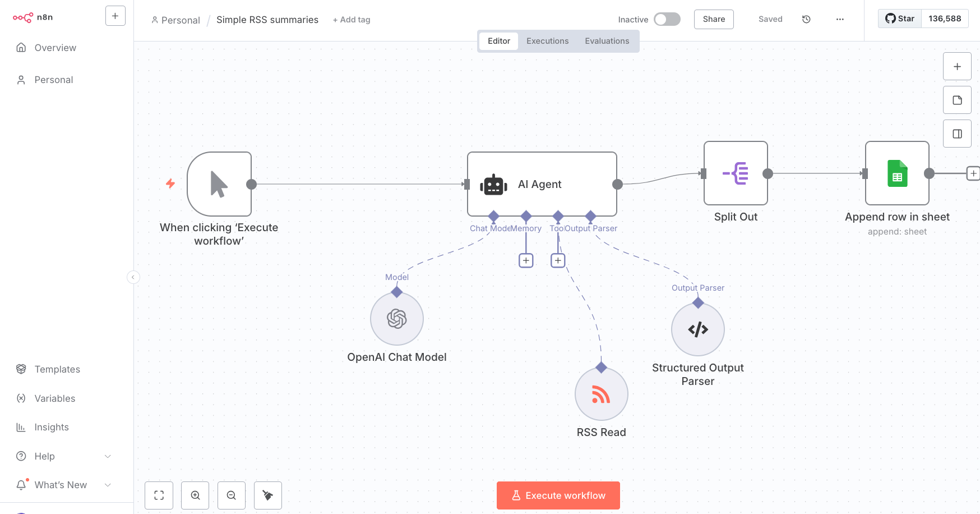The width and height of the screenshot is (980, 514).
Task: Click the 'When clicking Execute workflow' label
Action: tap(219, 234)
